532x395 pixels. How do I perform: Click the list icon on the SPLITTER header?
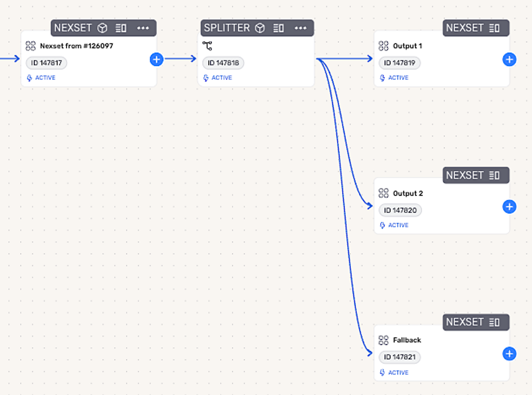(278, 28)
